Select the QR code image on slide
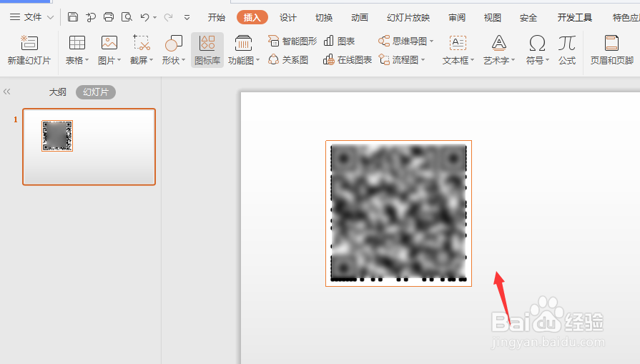 point(398,213)
